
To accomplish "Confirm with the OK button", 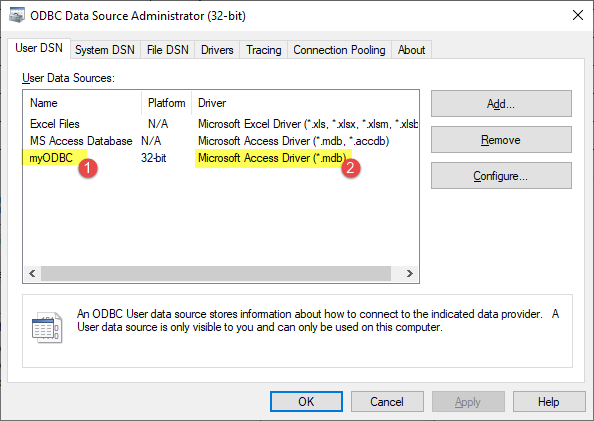I will click(x=306, y=402).
